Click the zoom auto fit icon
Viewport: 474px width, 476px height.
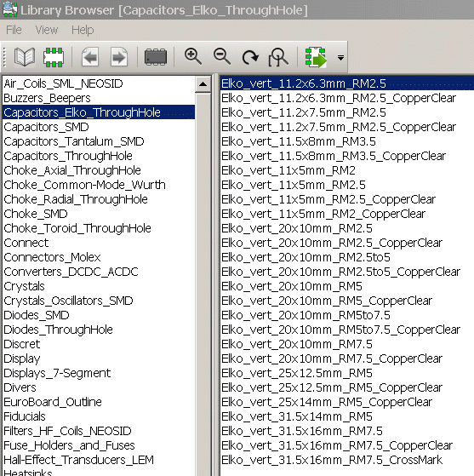tap(278, 57)
